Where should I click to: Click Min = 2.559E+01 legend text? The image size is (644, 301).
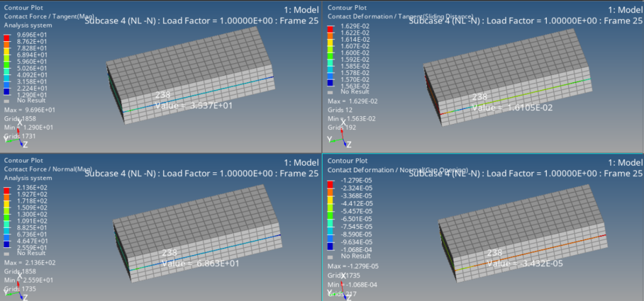[29, 280]
